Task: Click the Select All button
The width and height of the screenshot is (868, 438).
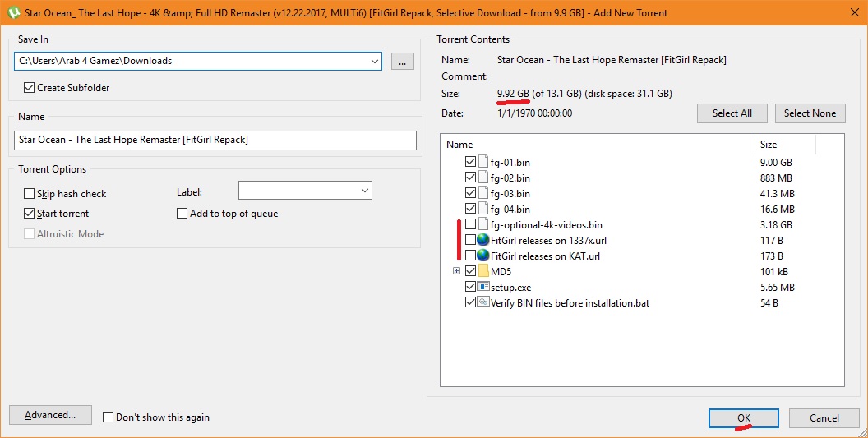Action: coord(732,113)
